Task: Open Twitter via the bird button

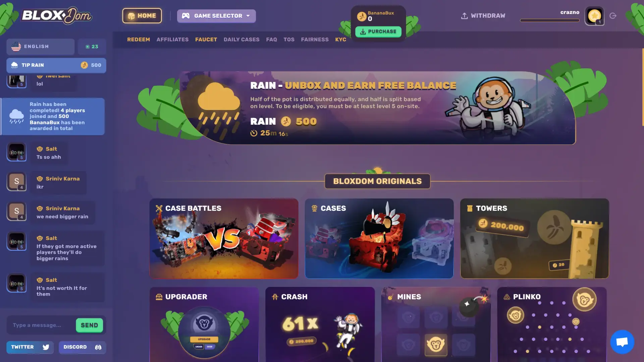Action: pyautogui.click(x=30, y=347)
